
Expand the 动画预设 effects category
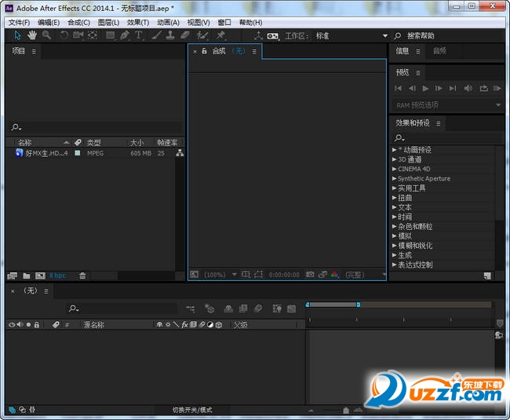click(x=394, y=150)
